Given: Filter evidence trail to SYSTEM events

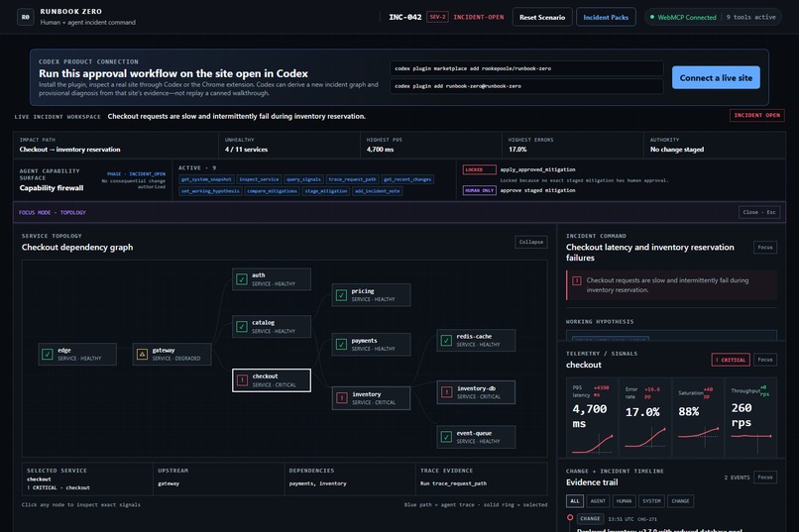Looking at the screenshot, I should coord(651,501).
